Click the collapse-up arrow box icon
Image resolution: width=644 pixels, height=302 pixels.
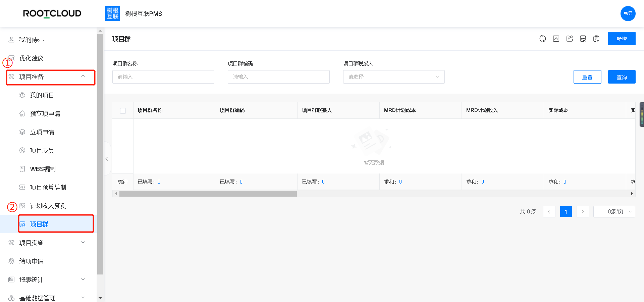coord(556,39)
